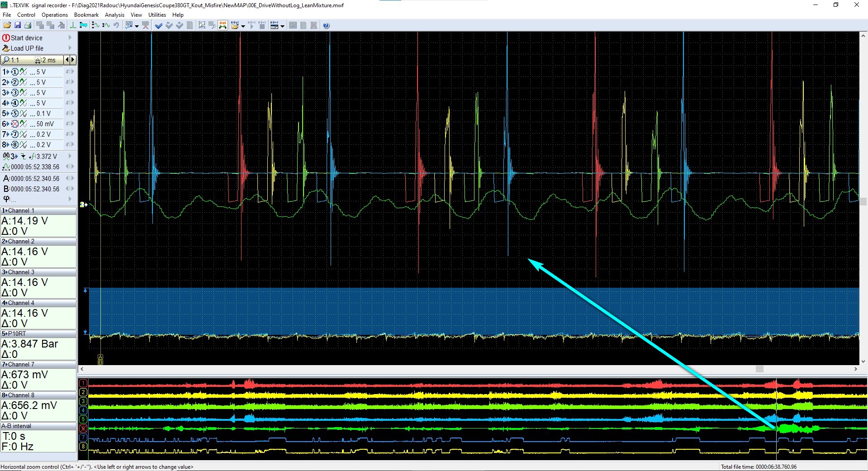Step time base with the right black arrow
Screen dimensions: 868x471
pyautogui.click(x=73, y=60)
